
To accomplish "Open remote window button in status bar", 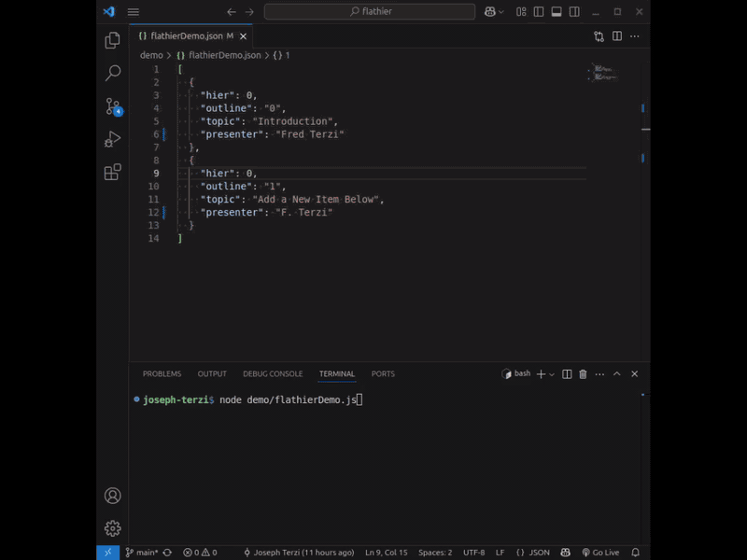I will click(x=108, y=553).
